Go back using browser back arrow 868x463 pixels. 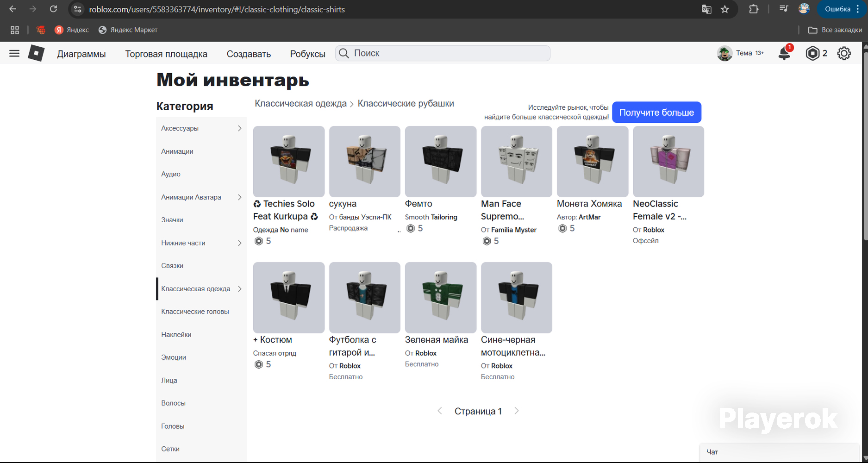coord(12,9)
